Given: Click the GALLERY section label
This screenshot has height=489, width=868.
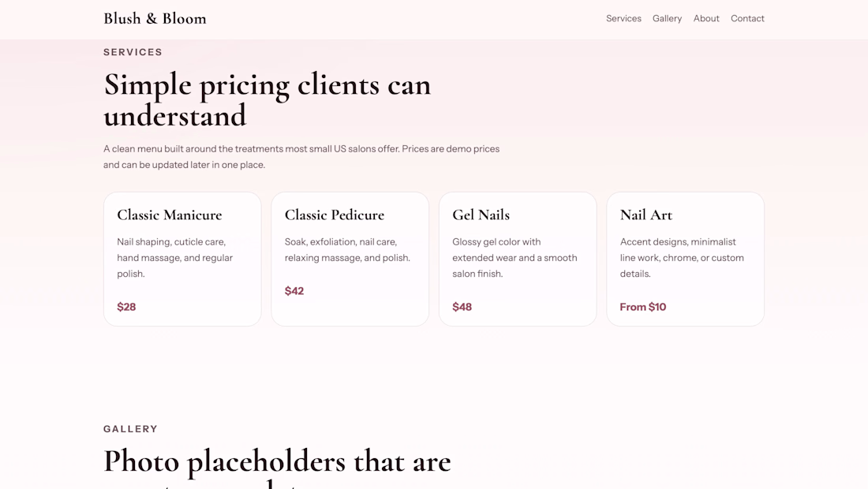Looking at the screenshot, I should 130,429.
